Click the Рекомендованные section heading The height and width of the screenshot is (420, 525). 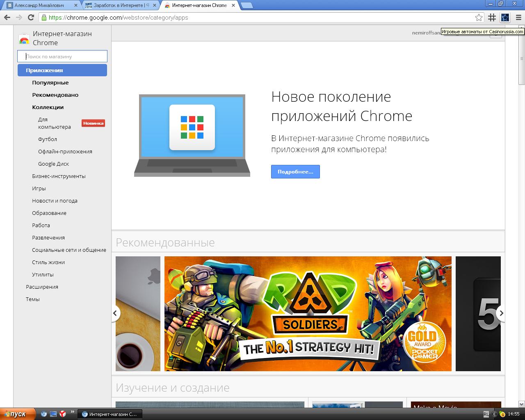point(165,242)
